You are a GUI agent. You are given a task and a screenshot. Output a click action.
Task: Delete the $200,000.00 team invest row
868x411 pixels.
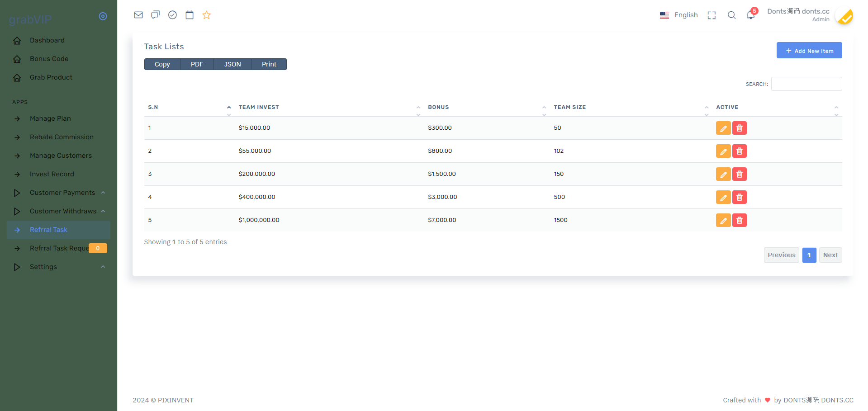click(x=740, y=174)
